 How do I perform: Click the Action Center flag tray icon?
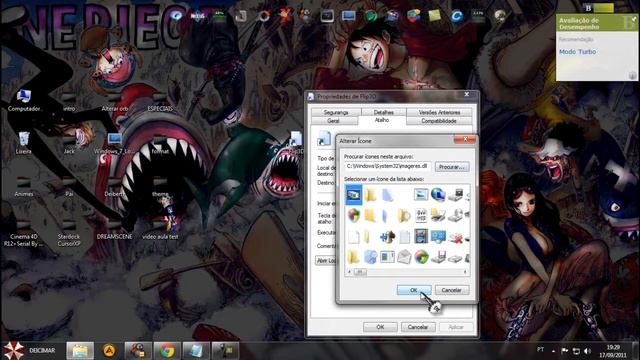[564, 351]
